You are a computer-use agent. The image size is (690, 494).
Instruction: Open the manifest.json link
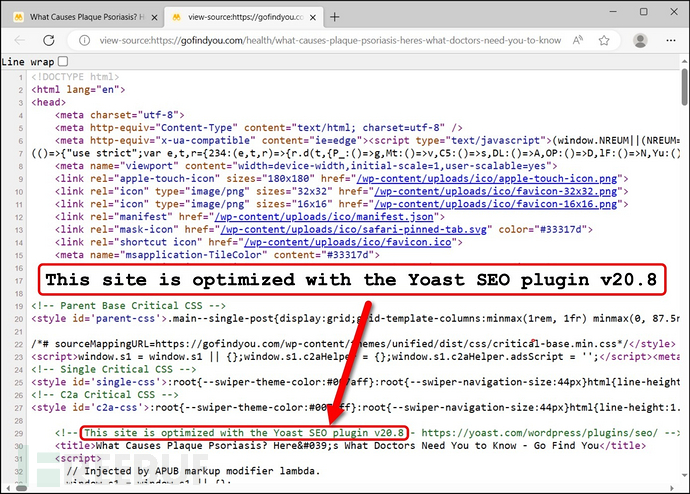click(x=324, y=217)
